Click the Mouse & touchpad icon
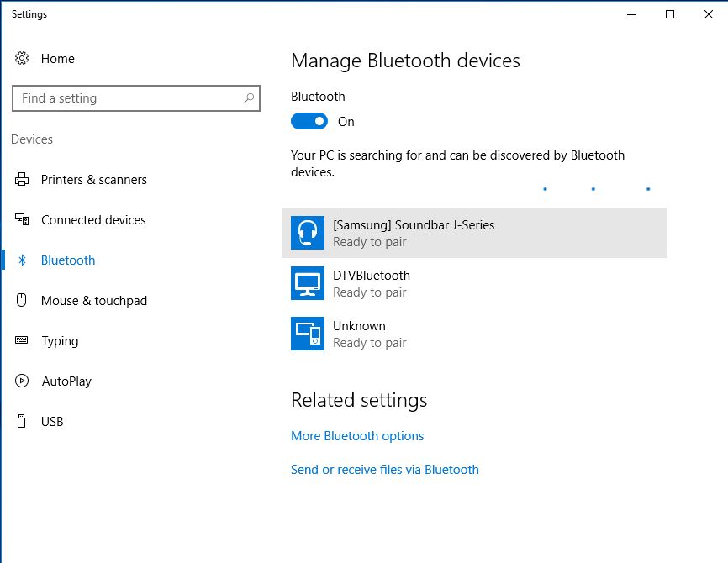728x563 pixels. 22,301
